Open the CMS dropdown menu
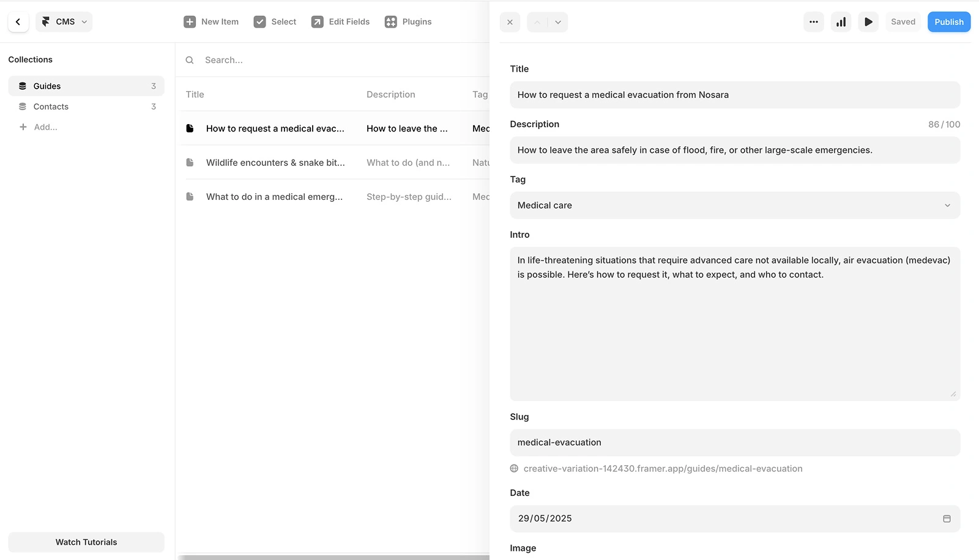The width and height of the screenshot is (979, 560). 64,22
